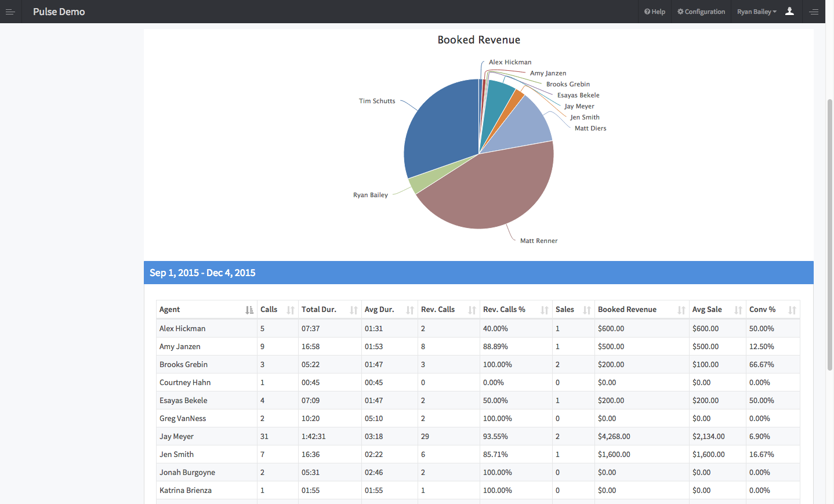Sort the table by Calls
834x504 pixels.
pyautogui.click(x=290, y=310)
